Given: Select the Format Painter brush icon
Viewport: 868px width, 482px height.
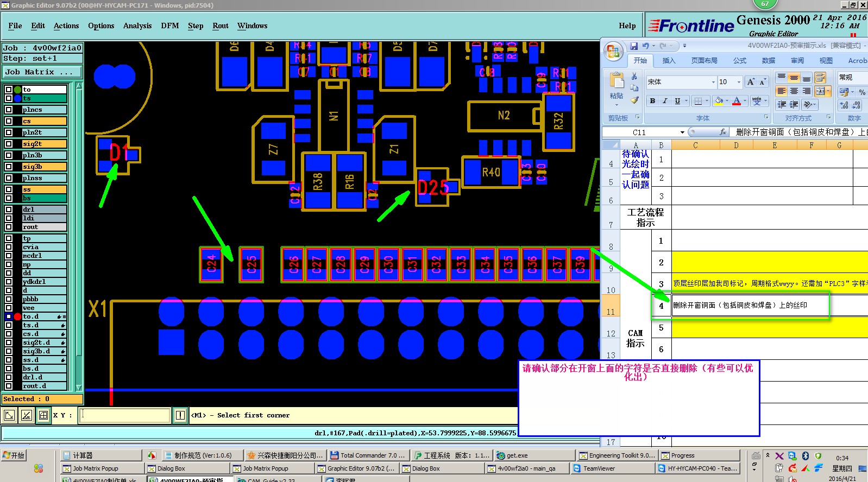Looking at the screenshot, I should (634, 100).
